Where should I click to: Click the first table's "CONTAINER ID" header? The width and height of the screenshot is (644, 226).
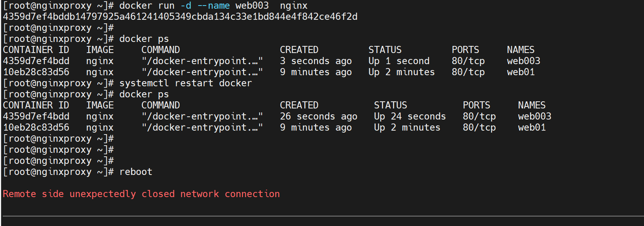click(x=36, y=50)
